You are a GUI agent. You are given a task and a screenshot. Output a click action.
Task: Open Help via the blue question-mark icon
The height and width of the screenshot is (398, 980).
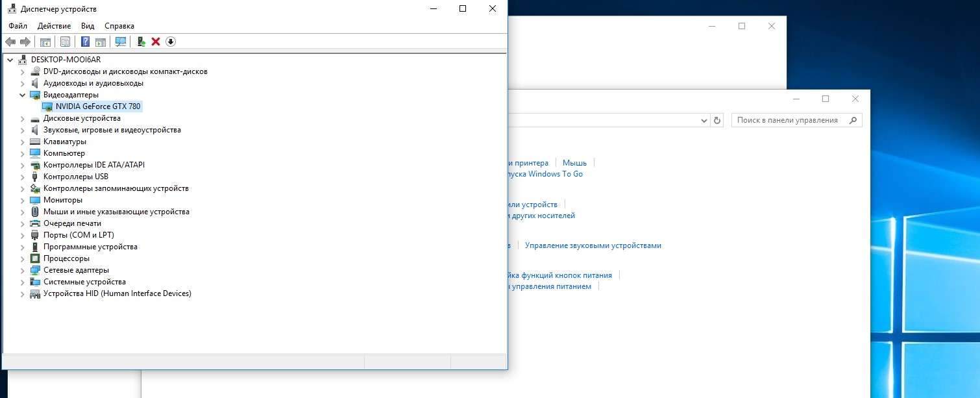[x=85, y=42]
